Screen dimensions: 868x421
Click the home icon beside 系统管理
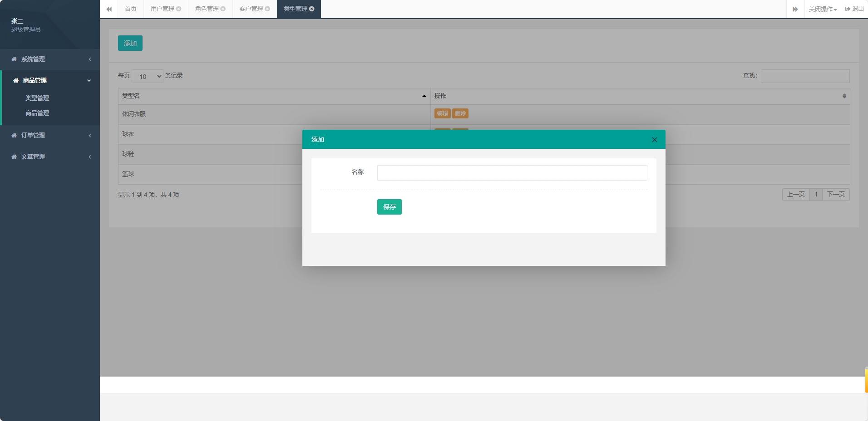click(x=14, y=59)
